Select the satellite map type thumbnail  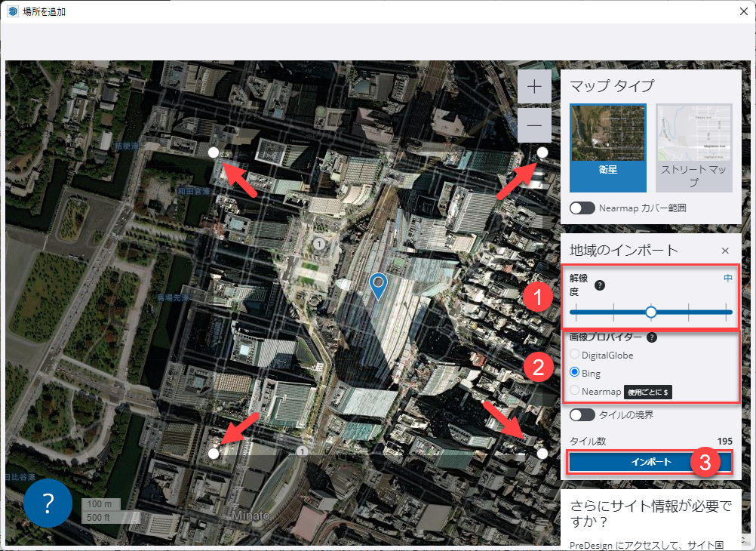(x=608, y=147)
